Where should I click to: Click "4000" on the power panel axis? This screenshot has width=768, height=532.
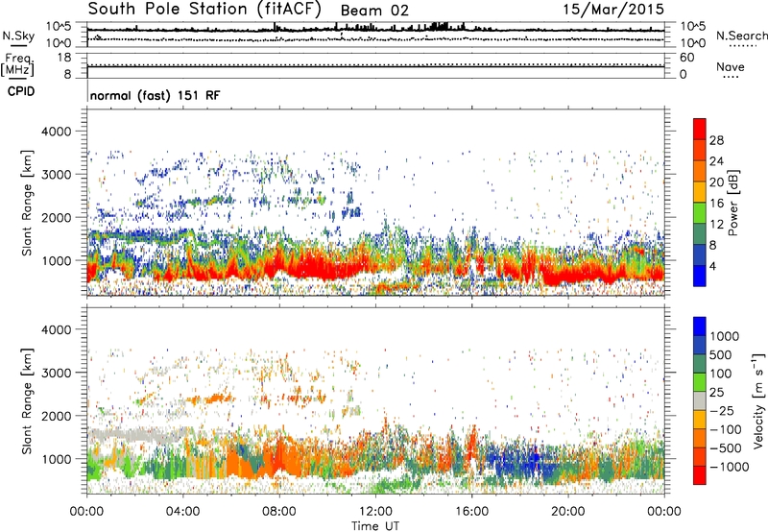coord(56,132)
